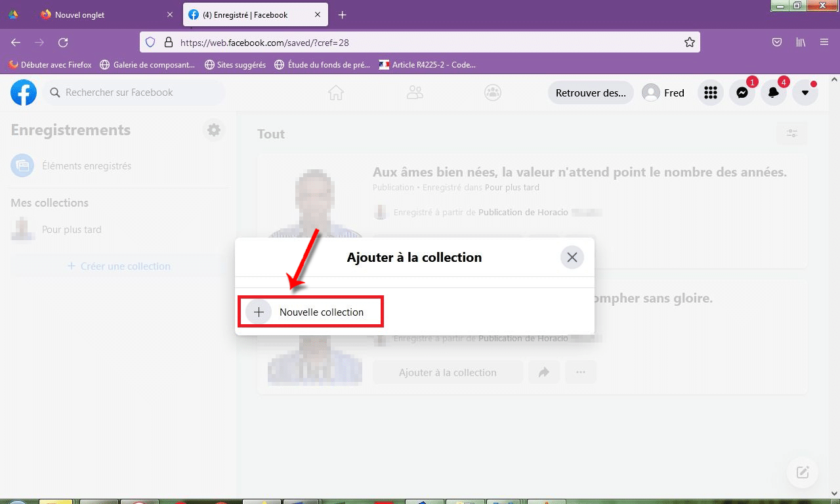Open the Firefox hamburger menu
This screenshot has height=504, width=840.
pos(824,42)
